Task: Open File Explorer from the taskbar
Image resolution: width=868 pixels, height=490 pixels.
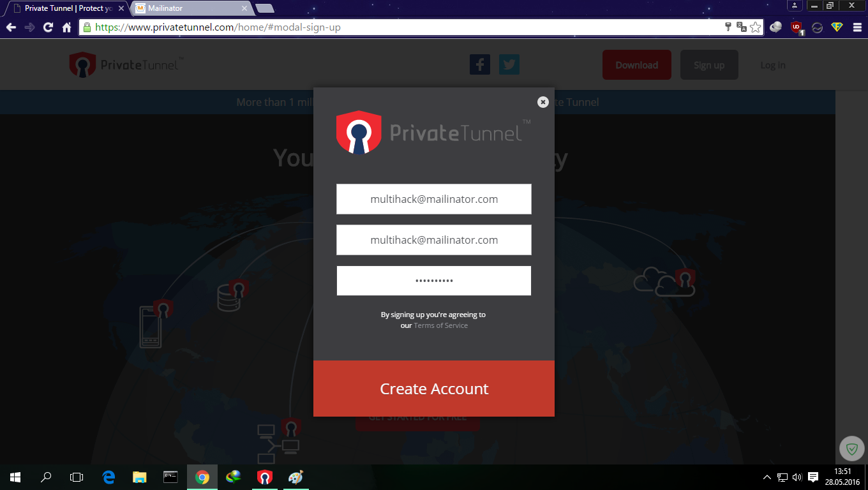Action: 139,477
